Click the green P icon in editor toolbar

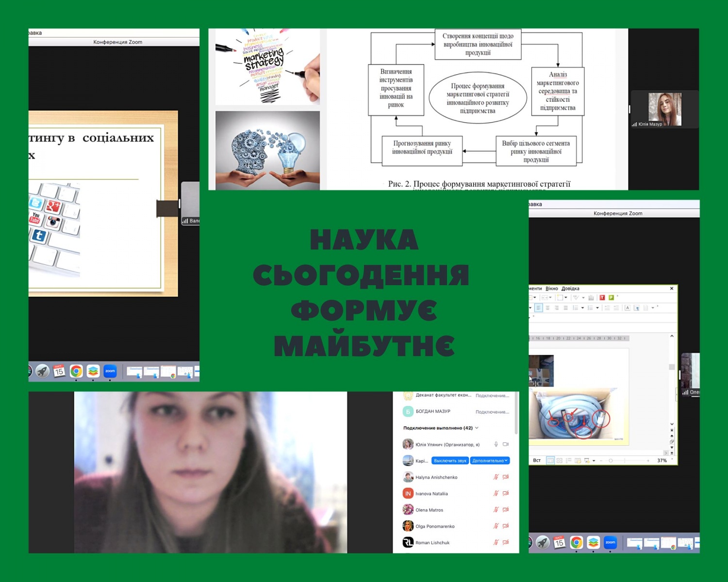click(611, 297)
